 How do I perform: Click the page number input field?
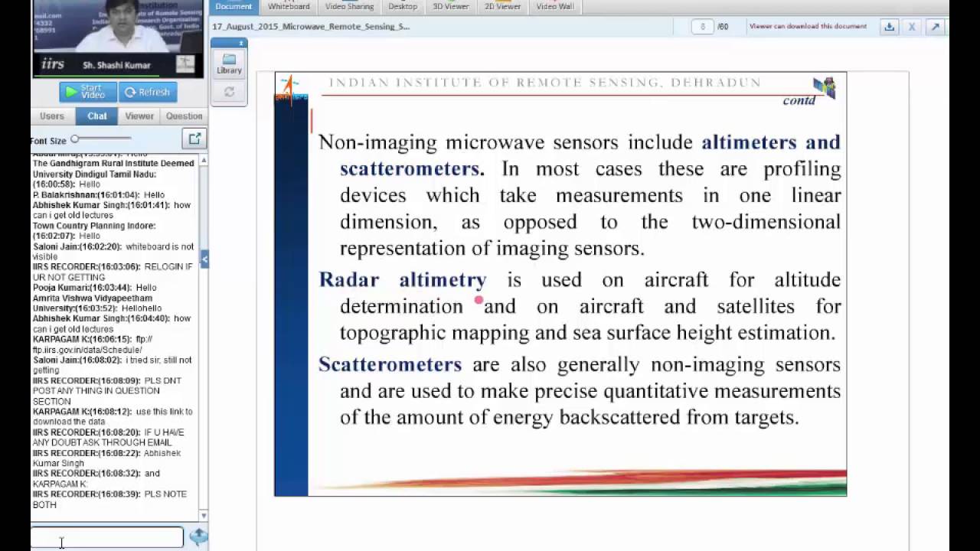702,27
